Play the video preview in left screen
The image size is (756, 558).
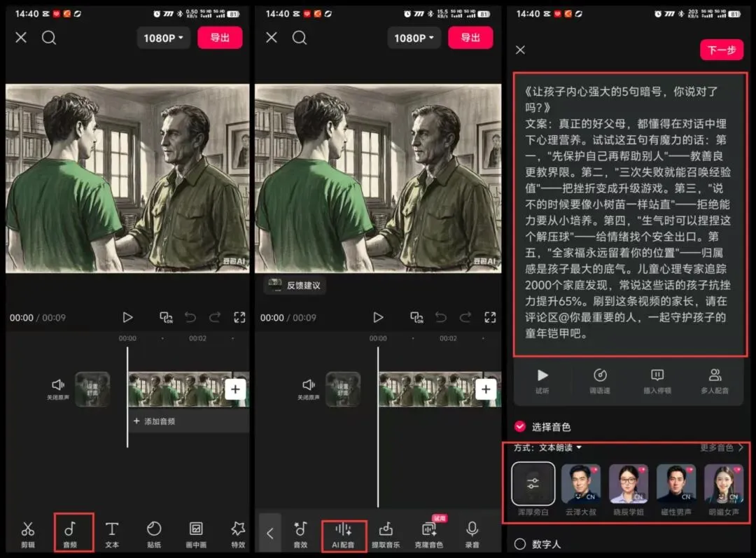point(128,317)
